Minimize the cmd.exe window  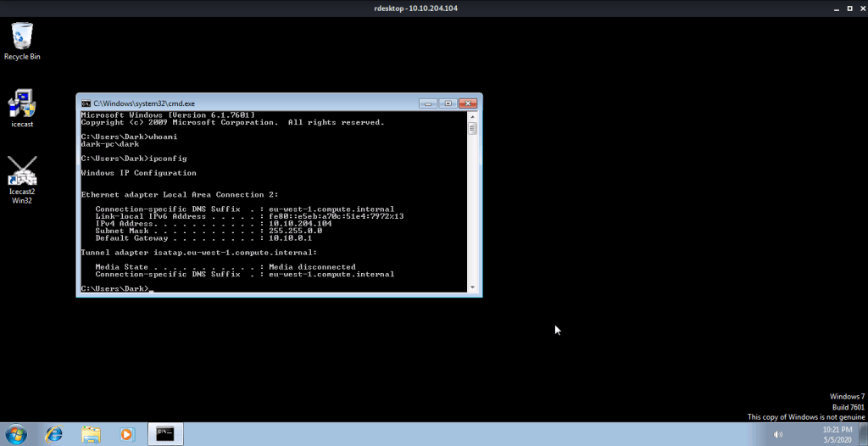pos(428,103)
